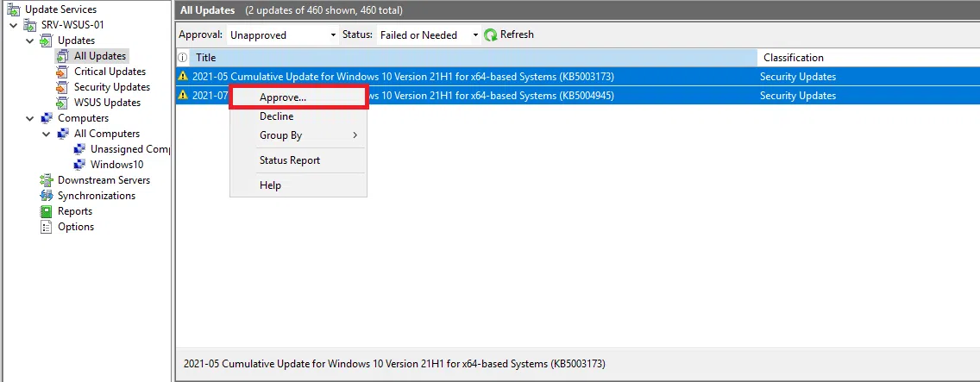Click the Reports icon in sidebar
Image resolution: width=980 pixels, height=382 pixels.
(47, 211)
